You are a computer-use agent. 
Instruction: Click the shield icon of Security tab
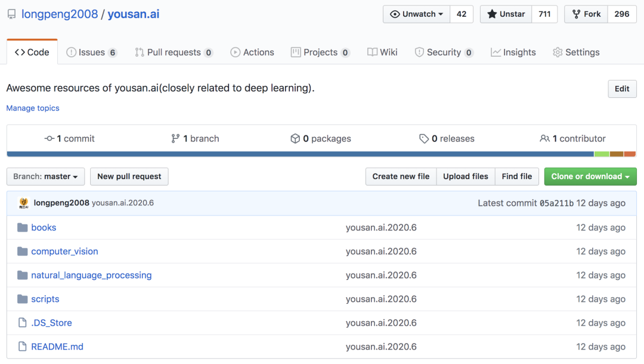coord(419,52)
